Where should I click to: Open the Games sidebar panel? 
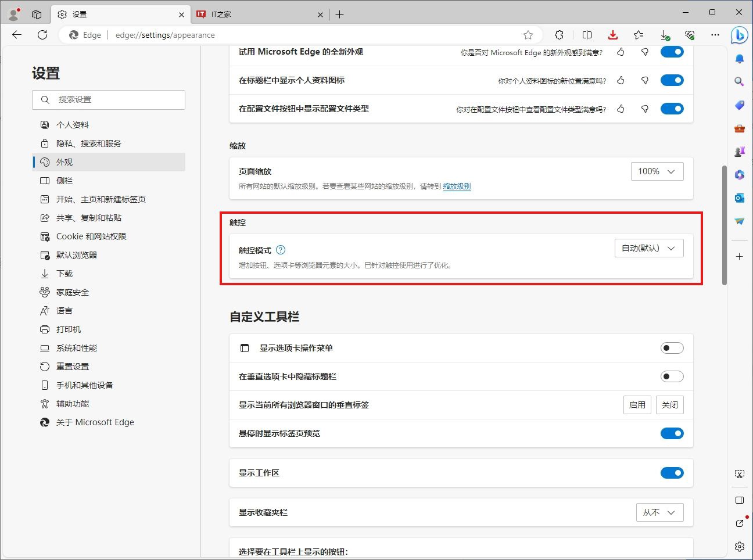pyautogui.click(x=739, y=152)
